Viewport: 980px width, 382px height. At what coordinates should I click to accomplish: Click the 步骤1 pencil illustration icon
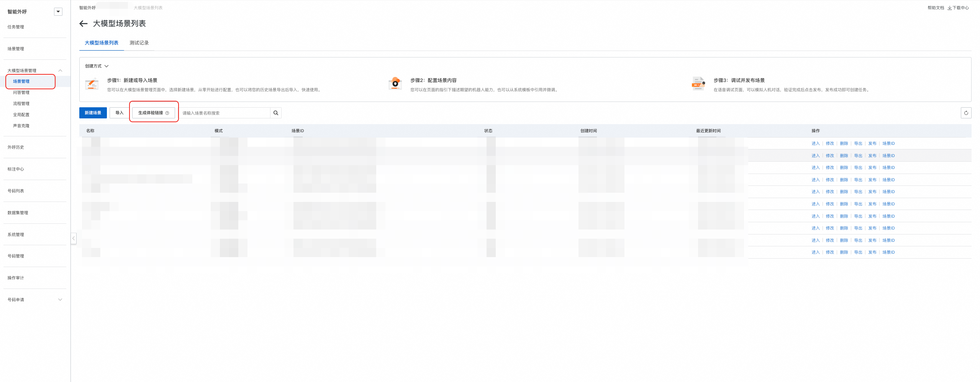coord(92,84)
